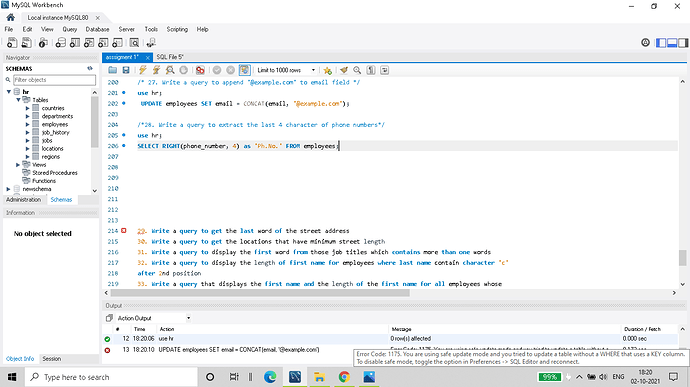690x387 pixels.
Task: Open the Scripting menu
Action: (x=177, y=29)
